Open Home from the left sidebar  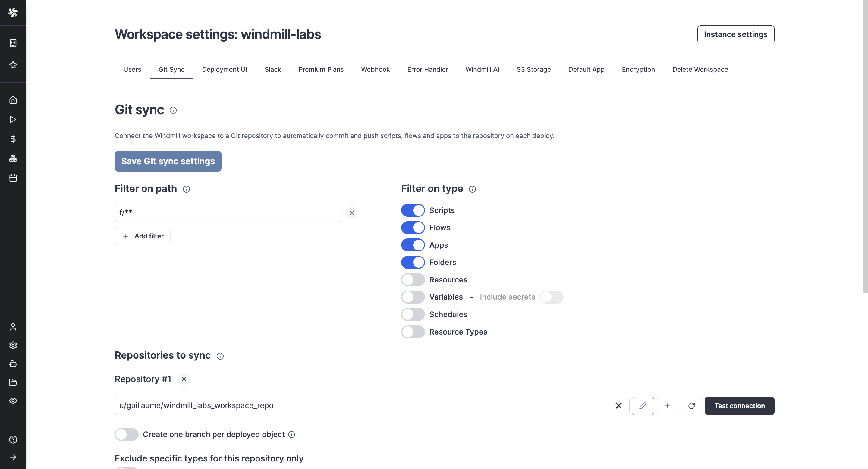tap(13, 100)
